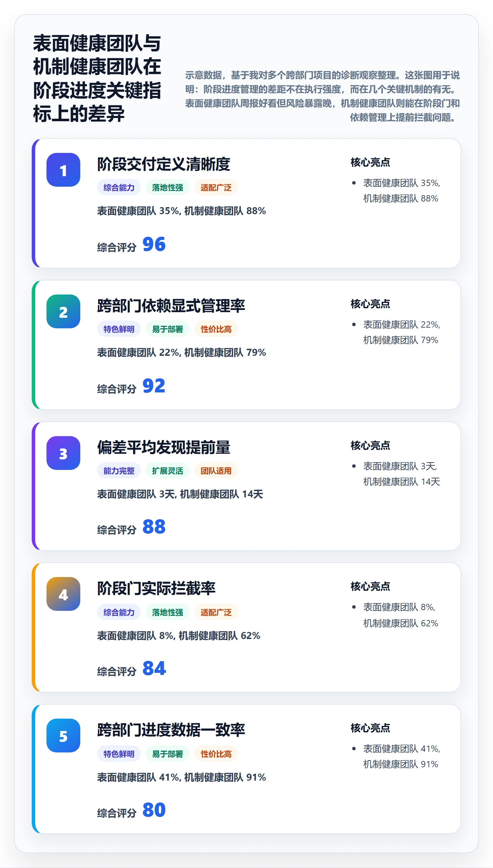Viewport: 493px width, 868px height.
Task: Click the subtitle paragraph beginning 示意数据
Action: click(x=323, y=96)
